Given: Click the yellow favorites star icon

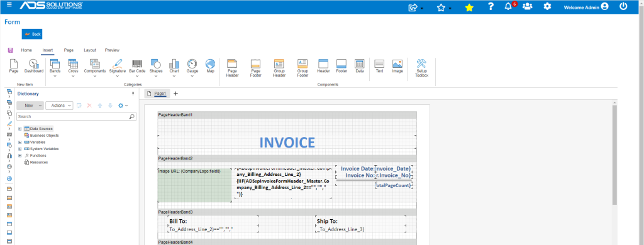Looking at the screenshot, I should point(469,7).
